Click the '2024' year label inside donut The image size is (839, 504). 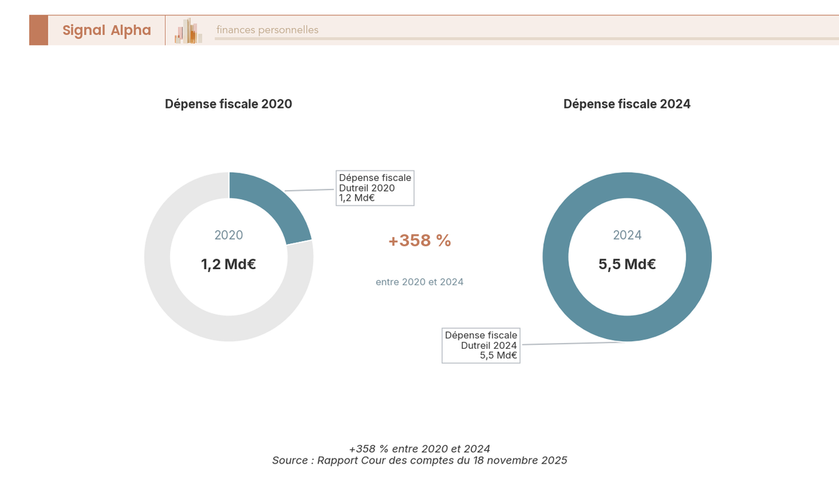[627, 236]
